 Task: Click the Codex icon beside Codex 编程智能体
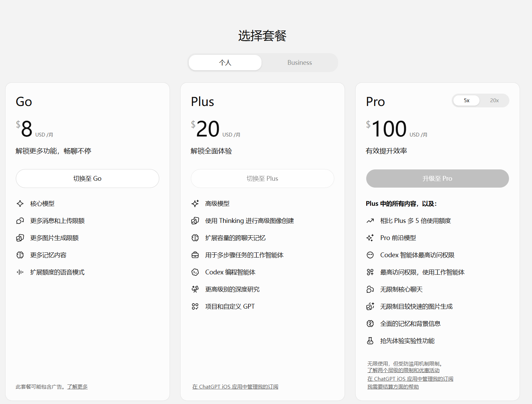[x=195, y=272]
